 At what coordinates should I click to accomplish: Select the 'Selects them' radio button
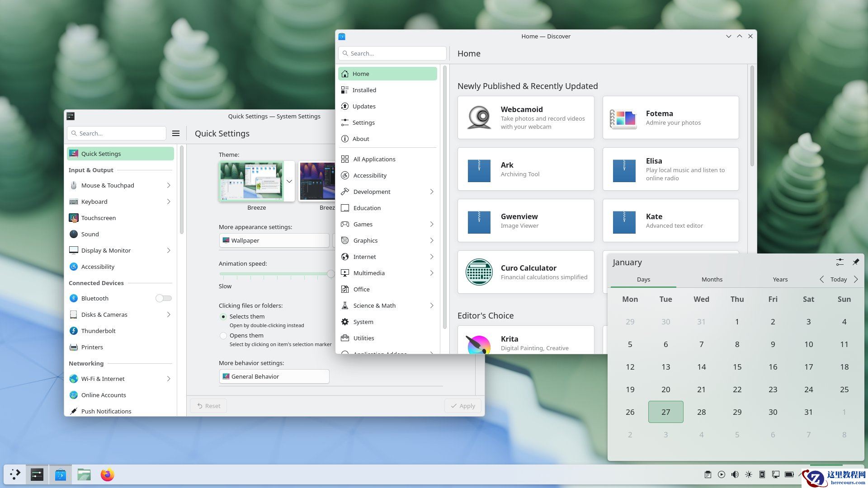click(223, 316)
